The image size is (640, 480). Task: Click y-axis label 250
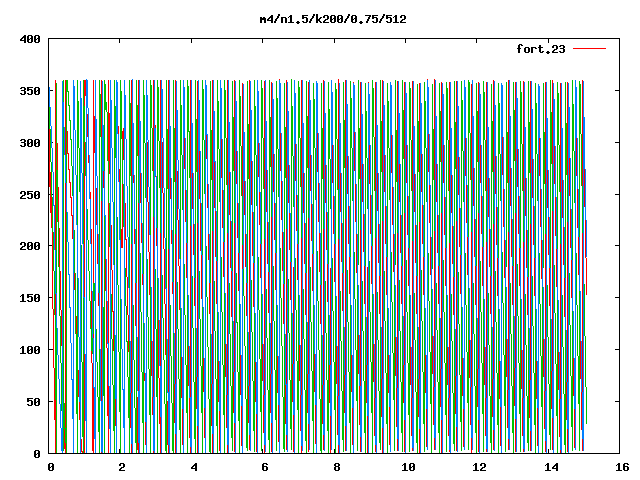[30, 195]
